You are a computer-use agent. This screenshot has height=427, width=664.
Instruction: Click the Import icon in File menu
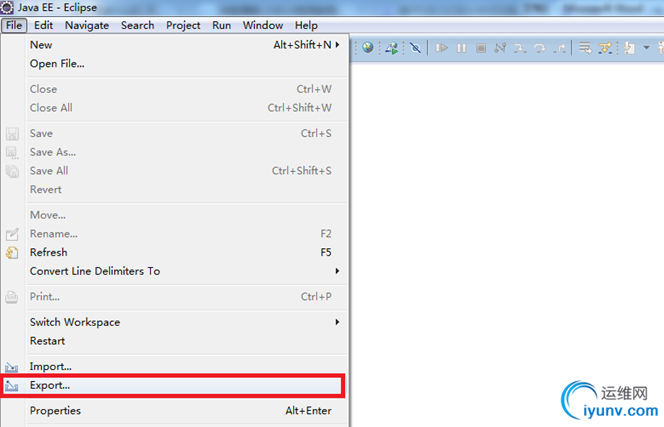click(x=11, y=367)
